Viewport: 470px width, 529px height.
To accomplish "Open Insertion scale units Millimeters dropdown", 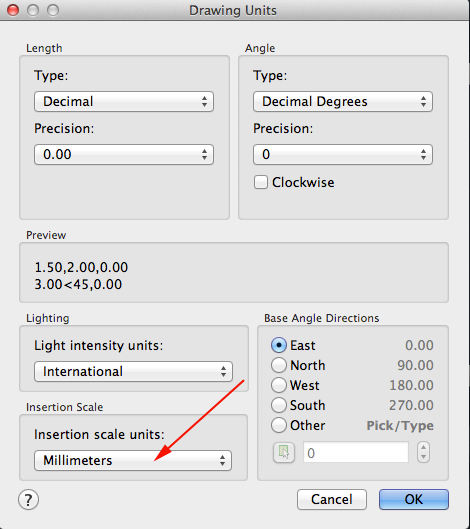I will tap(133, 460).
